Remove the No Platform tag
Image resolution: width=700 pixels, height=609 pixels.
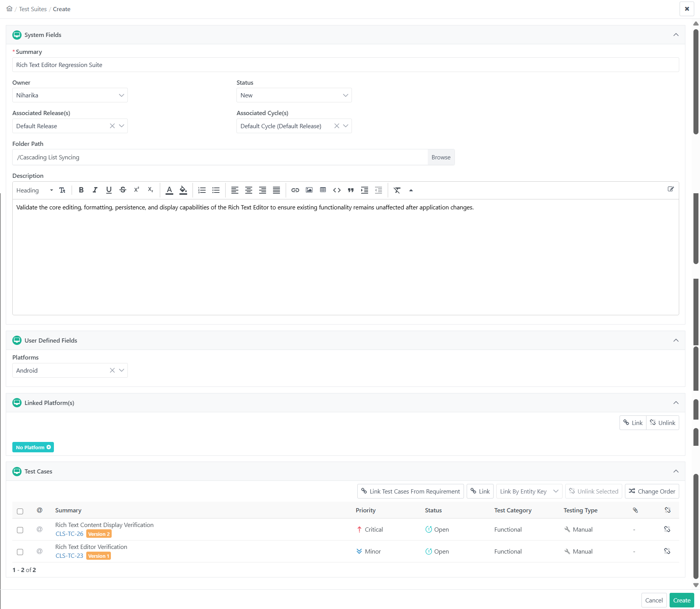point(49,447)
